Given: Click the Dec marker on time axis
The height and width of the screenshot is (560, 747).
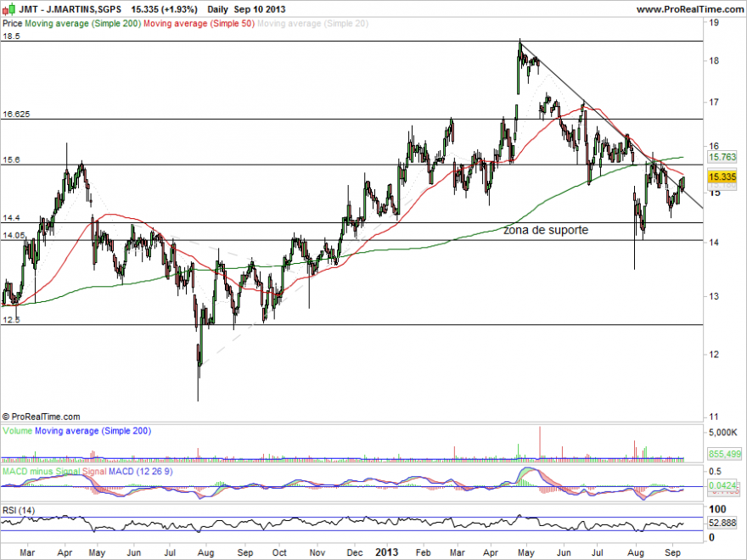Looking at the screenshot, I should (x=355, y=552).
